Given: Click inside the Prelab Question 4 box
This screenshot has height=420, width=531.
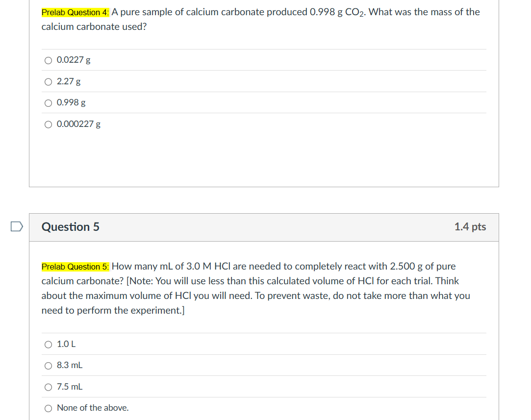Looking at the screenshot, I should click(265, 157).
